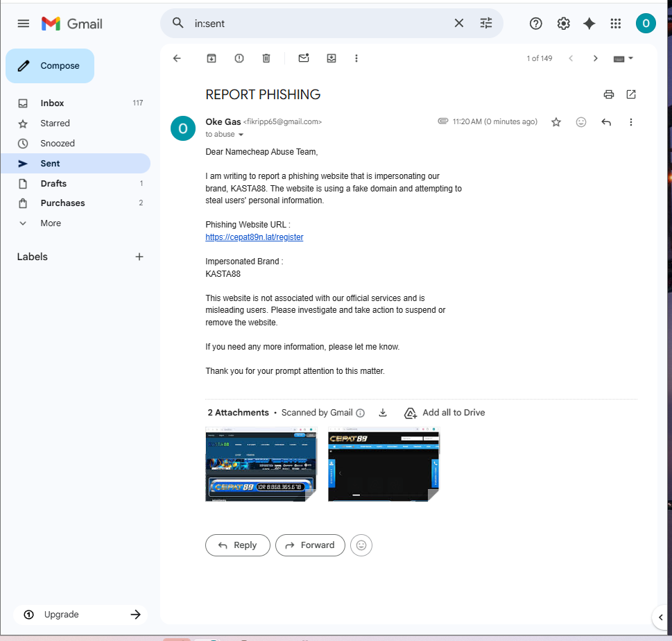Open Snoozed folder

[76, 143]
